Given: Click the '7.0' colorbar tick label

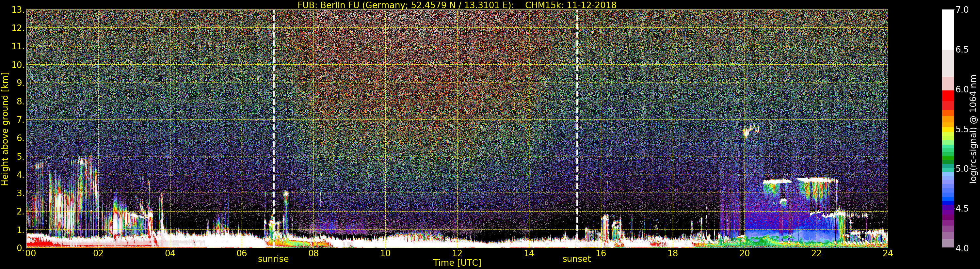Looking at the screenshot, I should [962, 10].
